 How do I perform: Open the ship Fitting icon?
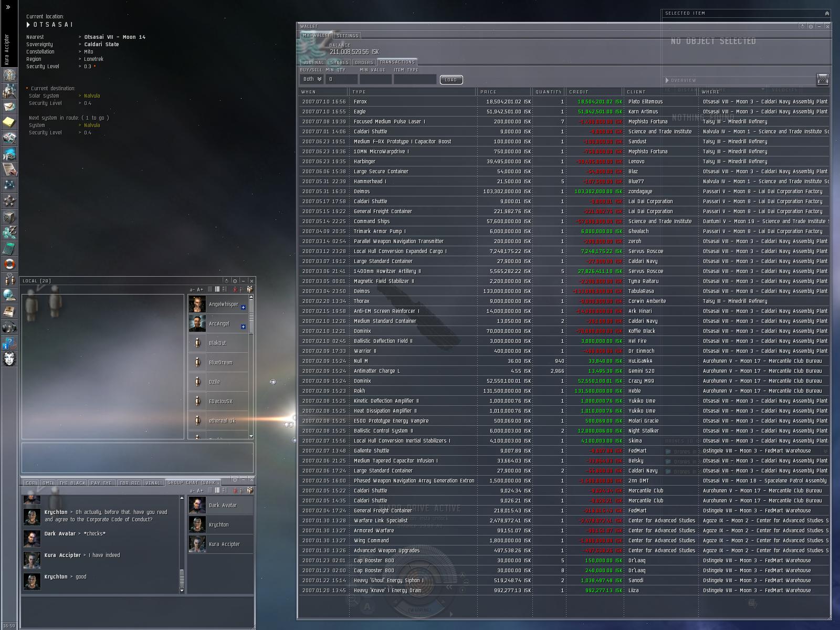[x=9, y=138]
